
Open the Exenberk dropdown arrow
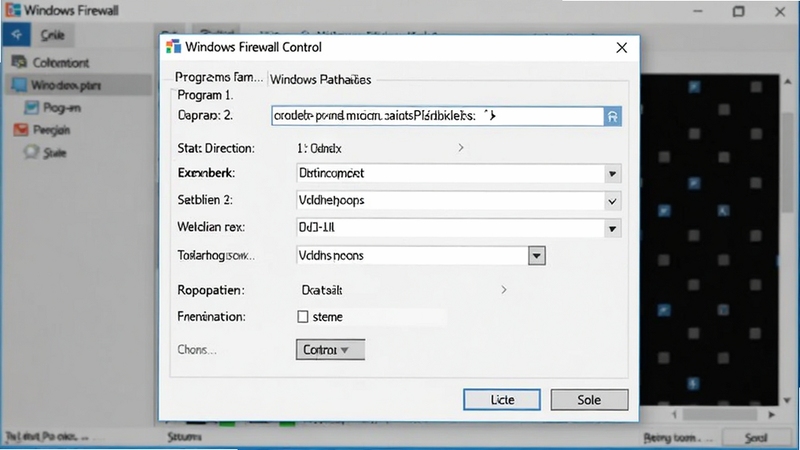(612, 173)
